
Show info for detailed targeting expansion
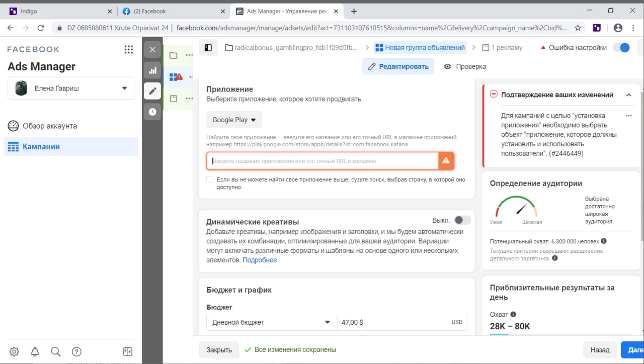(555, 258)
